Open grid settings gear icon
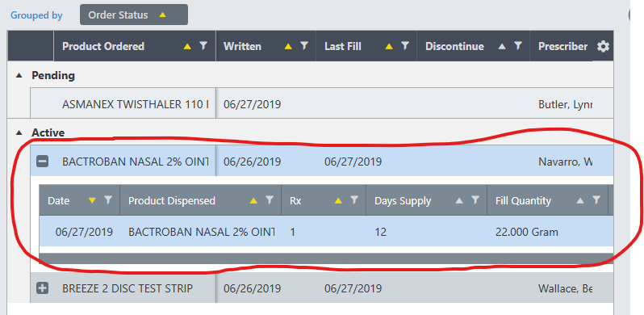644x315 pixels. pos(603,47)
